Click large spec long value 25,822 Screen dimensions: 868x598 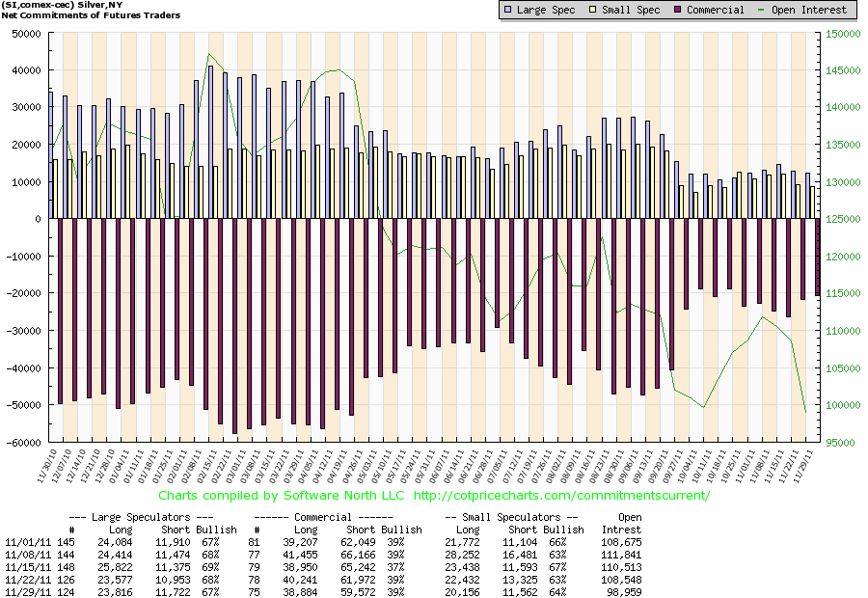click(115, 567)
